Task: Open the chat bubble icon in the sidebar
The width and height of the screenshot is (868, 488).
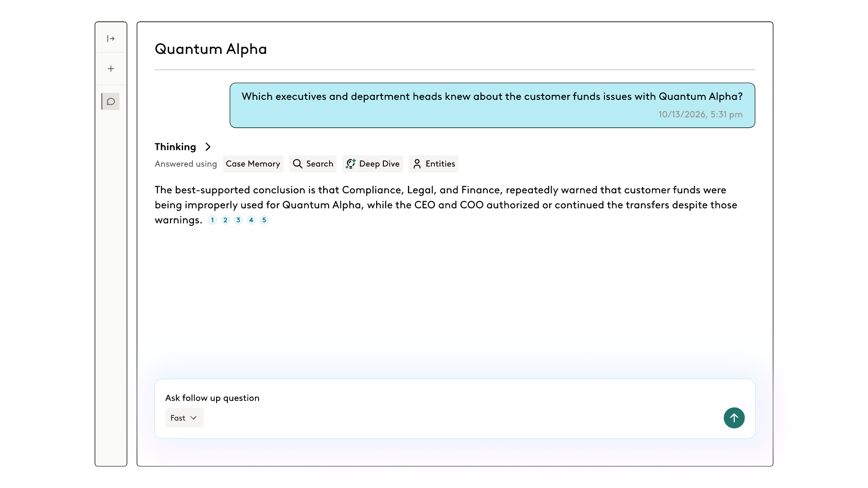Action: pyautogui.click(x=111, y=102)
